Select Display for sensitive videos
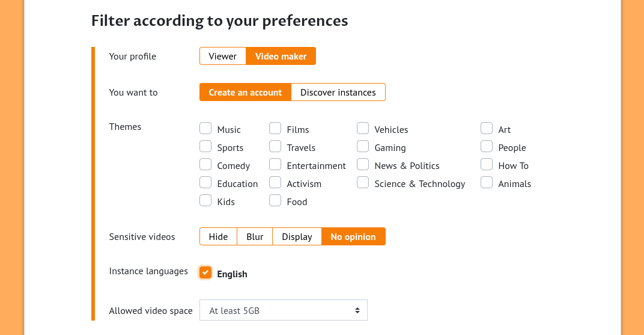 (x=297, y=236)
